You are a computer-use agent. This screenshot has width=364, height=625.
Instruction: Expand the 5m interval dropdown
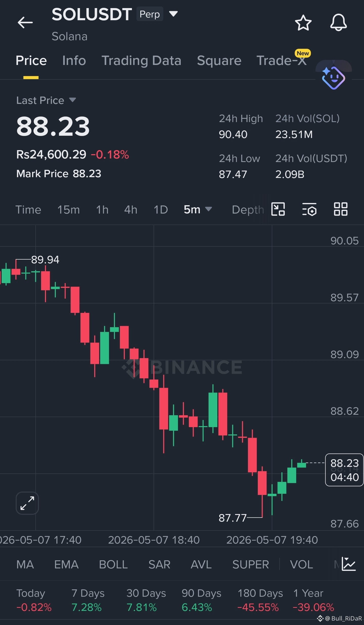click(x=198, y=209)
